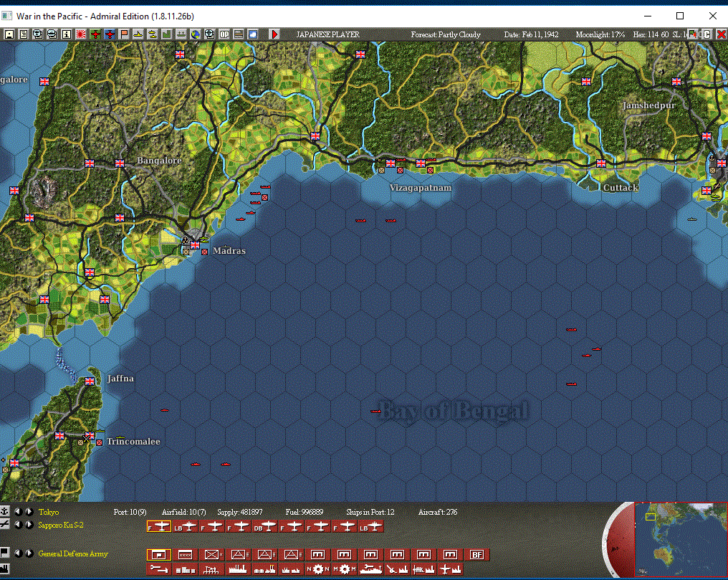Click the Cuttack map label
The height and width of the screenshot is (580, 728).
tap(621, 188)
